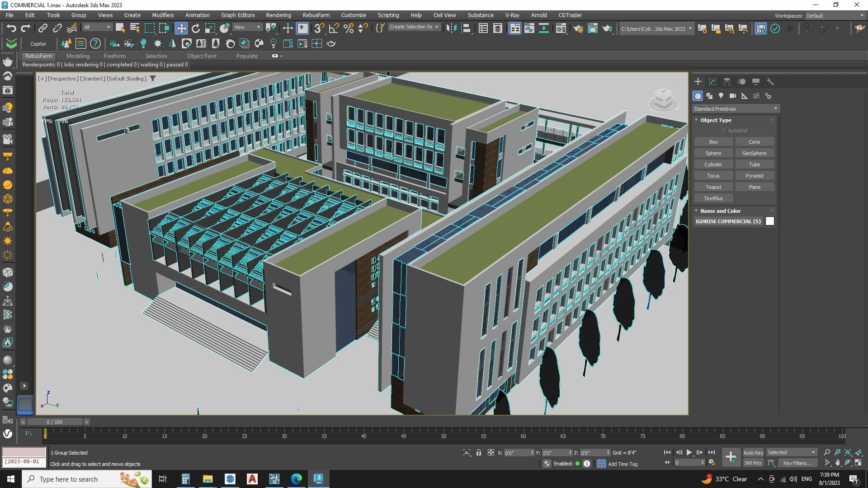Click the Redo arrow in the main toolbar

[x=26, y=28]
